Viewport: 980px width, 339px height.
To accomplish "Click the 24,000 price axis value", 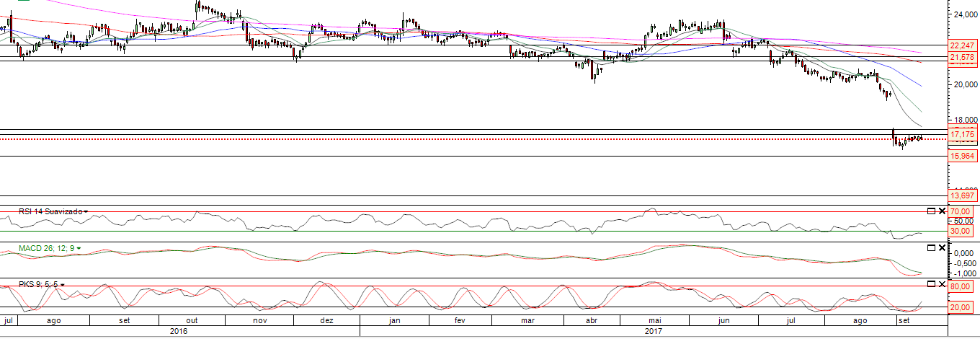I will [964, 14].
